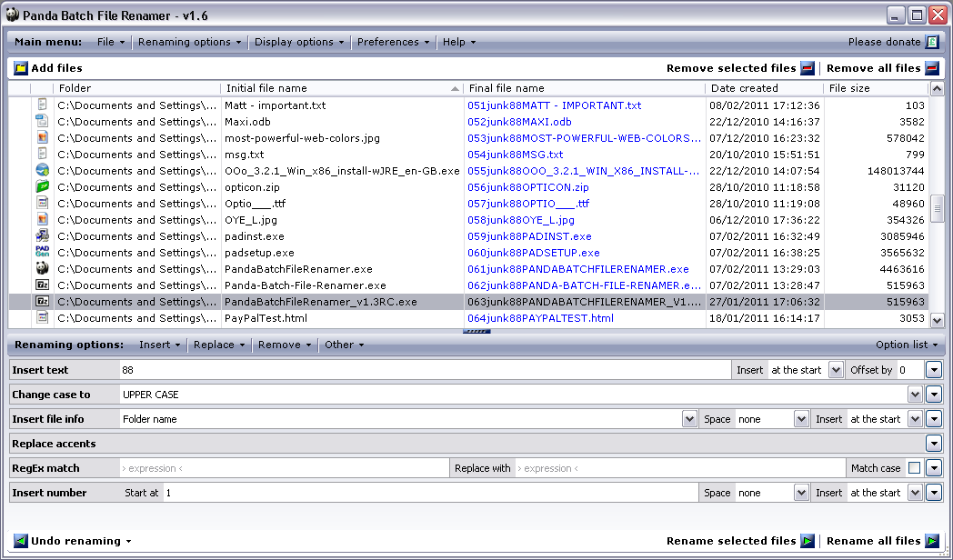953x560 pixels.
Task: Expand the Change case to row options arrow
Action: coord(934,395)
